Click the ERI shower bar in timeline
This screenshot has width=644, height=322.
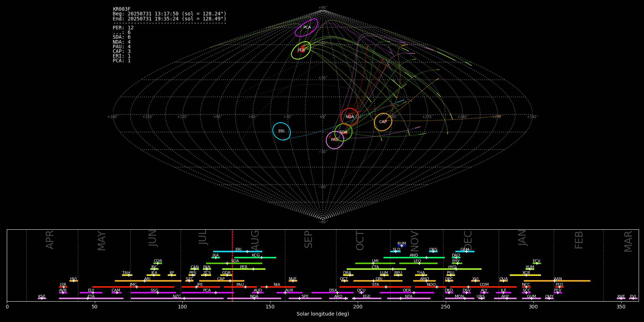238,252
